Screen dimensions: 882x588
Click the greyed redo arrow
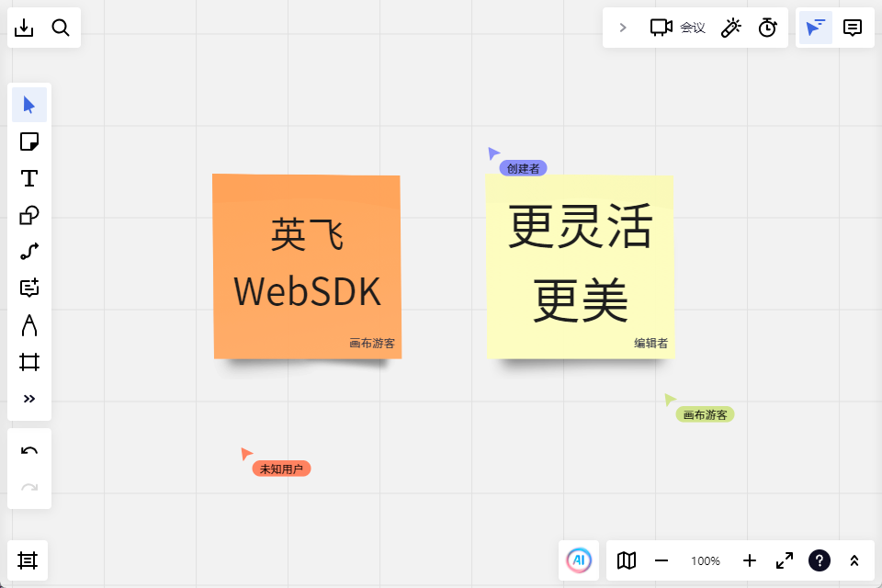click(29, 487)
